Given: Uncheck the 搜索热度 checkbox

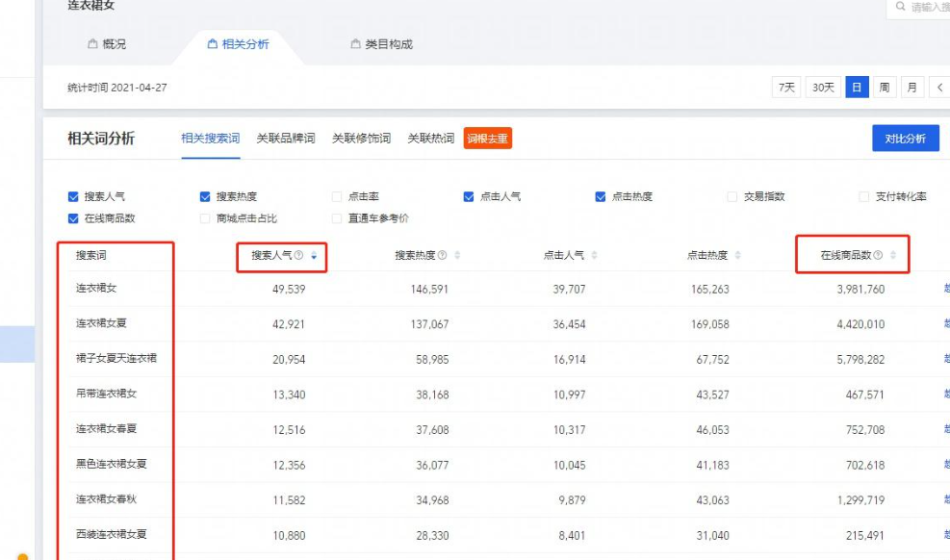Looking at the screenshot, I should coord(205,196).
